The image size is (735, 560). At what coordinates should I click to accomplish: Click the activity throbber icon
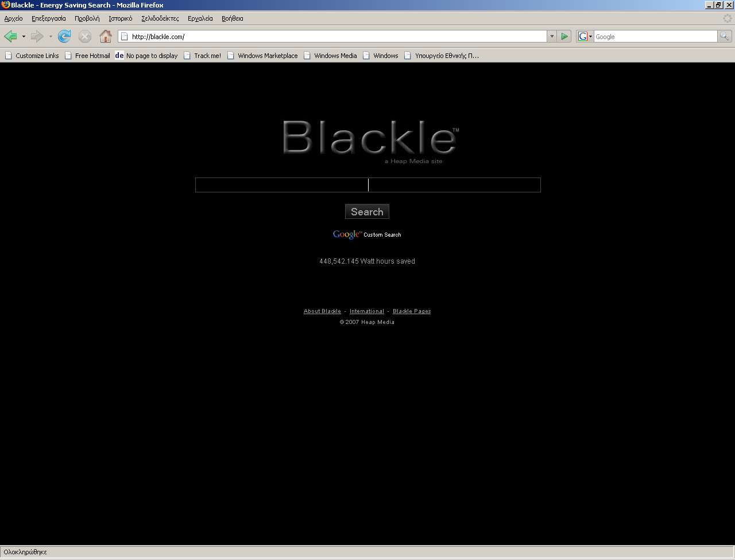(x=728, y=18)
